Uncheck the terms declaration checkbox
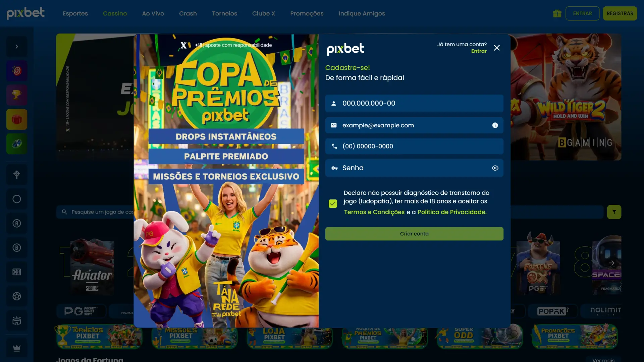 tap(333, 203)
